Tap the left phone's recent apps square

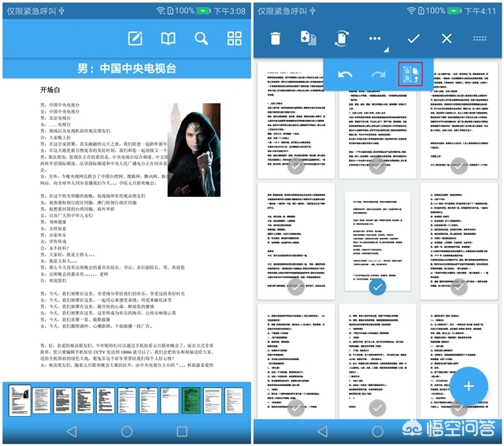182,432
